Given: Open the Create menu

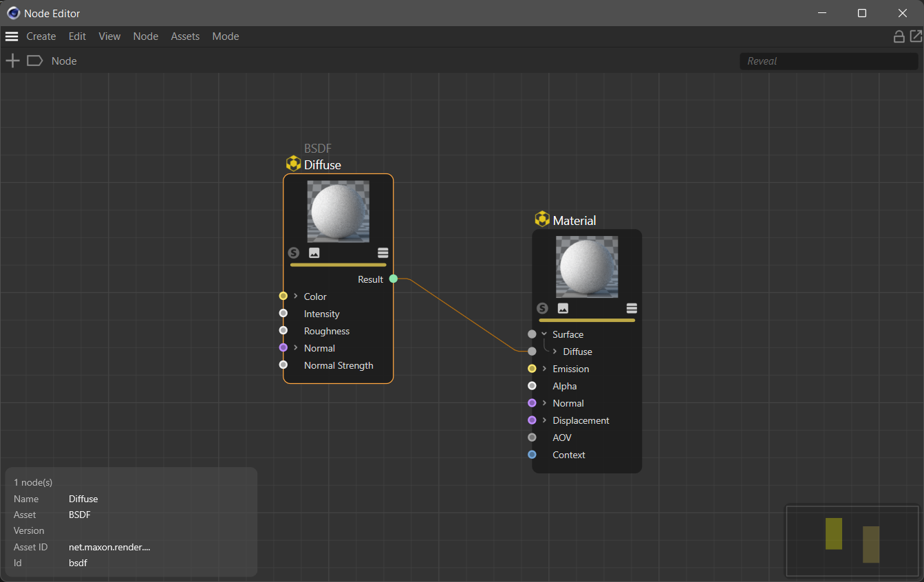Looking at the screenshot, I should point(41,36).
